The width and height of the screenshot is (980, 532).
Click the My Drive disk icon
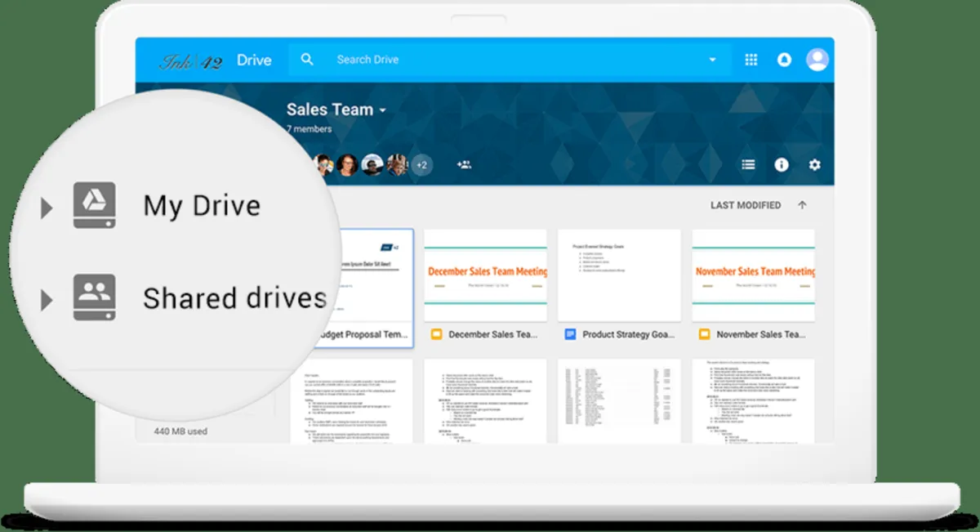click(94, 205)
